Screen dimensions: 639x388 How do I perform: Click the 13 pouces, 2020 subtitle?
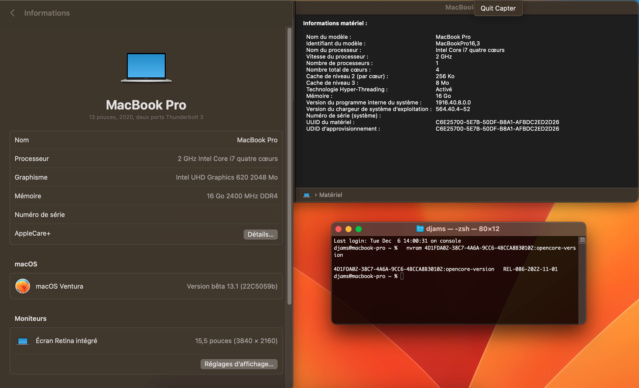point(146,117)
